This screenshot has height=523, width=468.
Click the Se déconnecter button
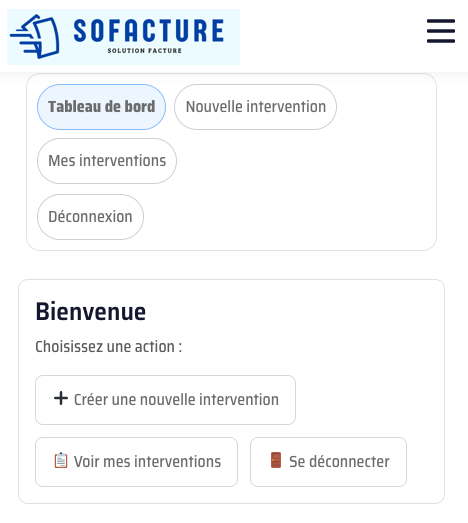point(329,462)
